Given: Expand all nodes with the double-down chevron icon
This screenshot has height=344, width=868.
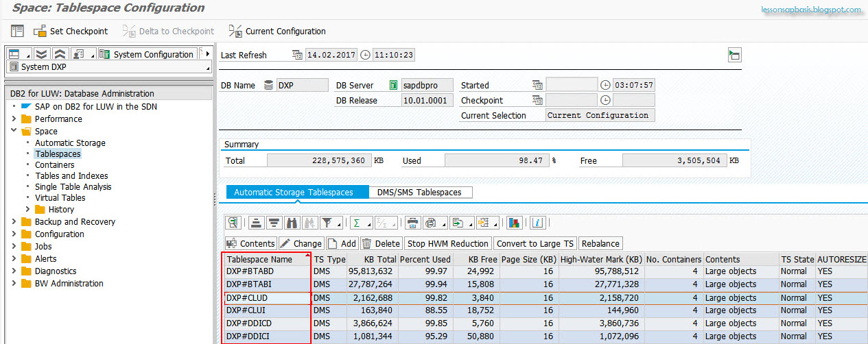Looking at the screenshot, I should pos(42,54).
